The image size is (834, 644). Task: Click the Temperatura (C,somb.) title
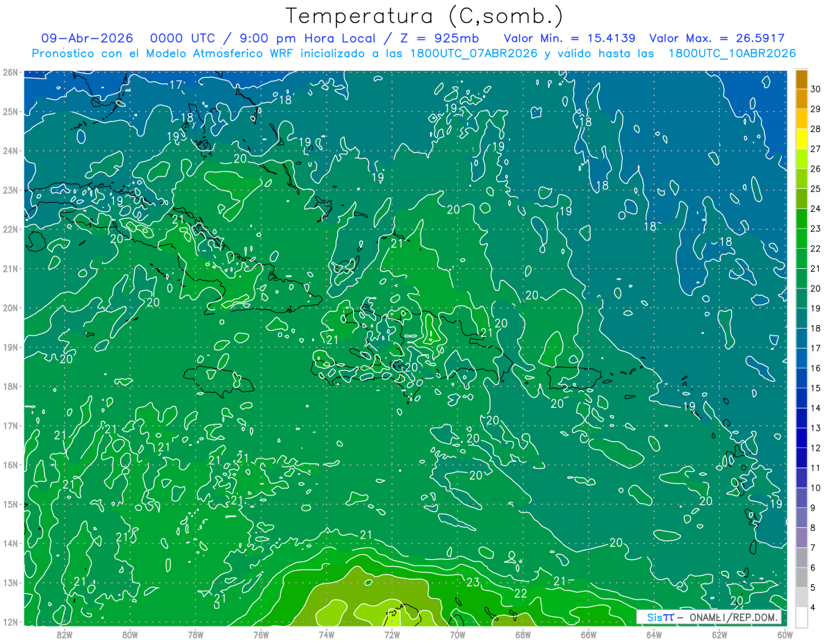[x=425, y=15]
